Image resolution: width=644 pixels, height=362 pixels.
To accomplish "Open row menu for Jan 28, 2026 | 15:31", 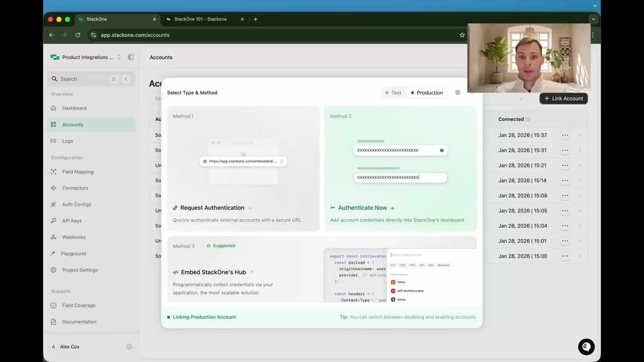I will tap(565, 150).
